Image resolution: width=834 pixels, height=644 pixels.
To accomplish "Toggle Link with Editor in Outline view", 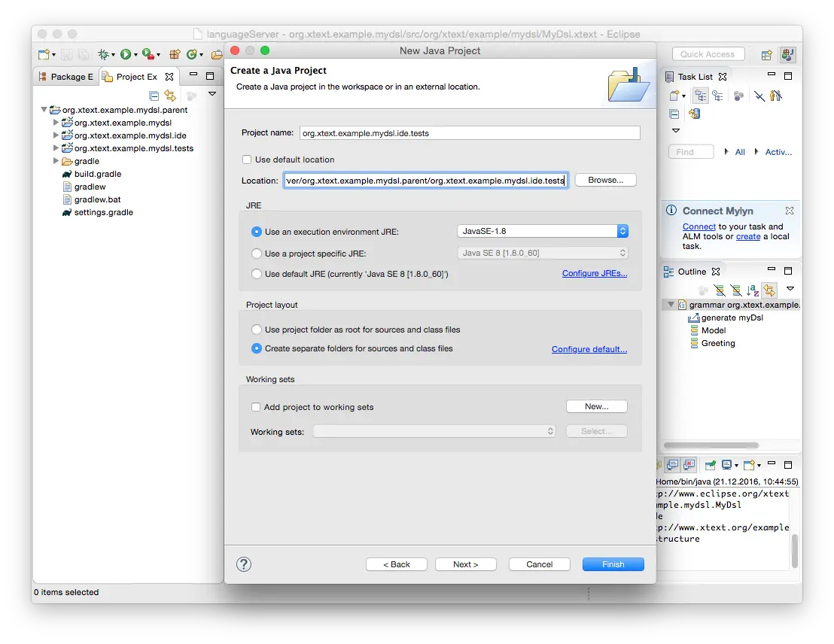I will click(x=769, y=290).
